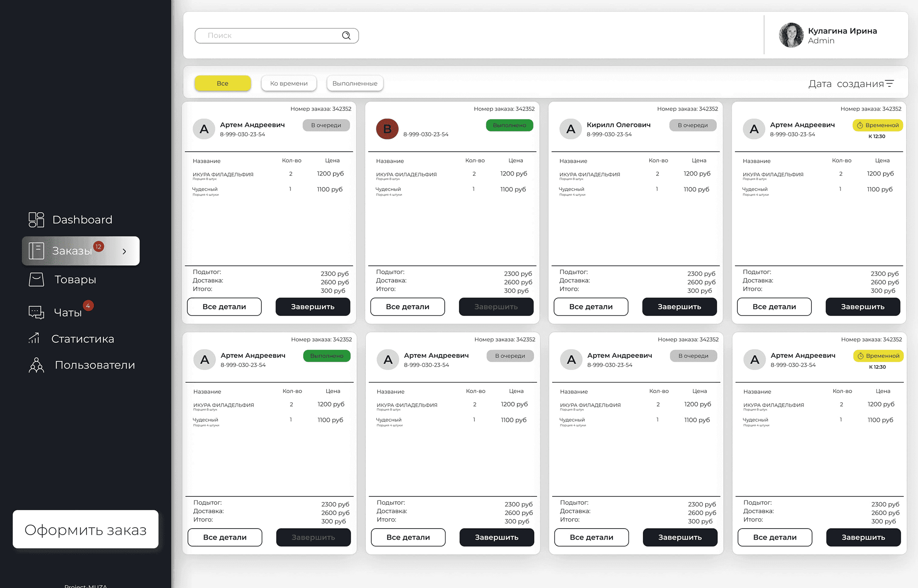The image size is (918, 588).
Task: Click the Чаты speech bubble icon
Action: coord(36,312)
